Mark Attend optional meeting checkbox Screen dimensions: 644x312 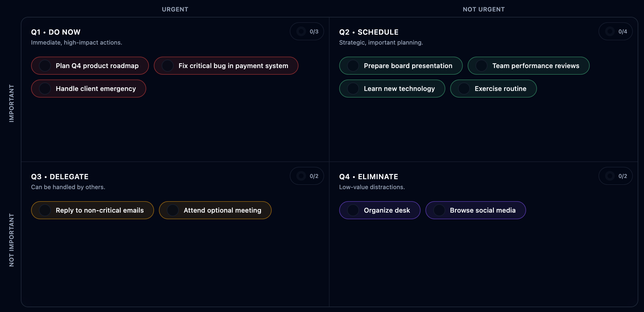pos(173,210)
